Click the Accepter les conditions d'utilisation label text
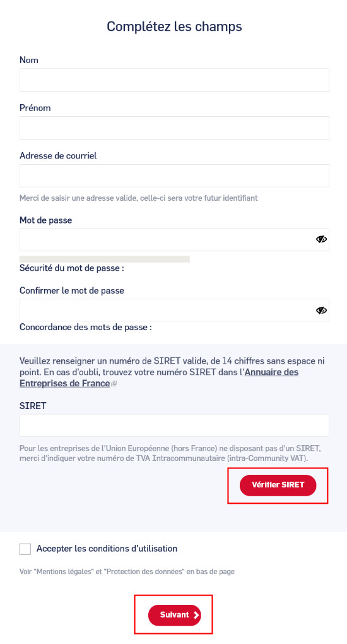347x644 pixels. point(107,548)
